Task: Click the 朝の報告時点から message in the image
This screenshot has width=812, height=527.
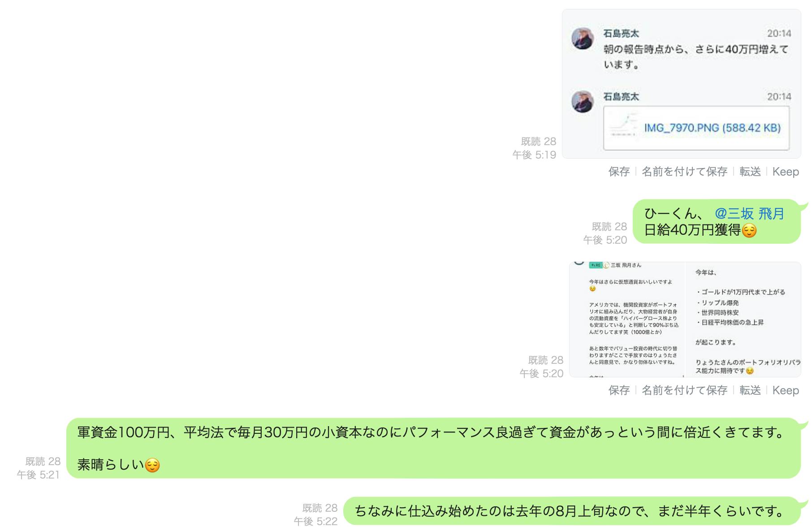Action: click(695, 56)
